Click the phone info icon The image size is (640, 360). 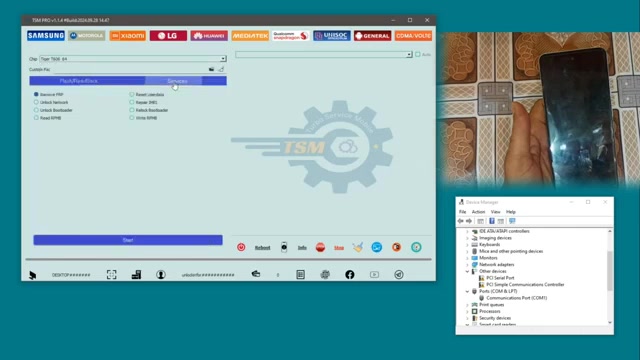pyautogui.click(x=284, y=247)
